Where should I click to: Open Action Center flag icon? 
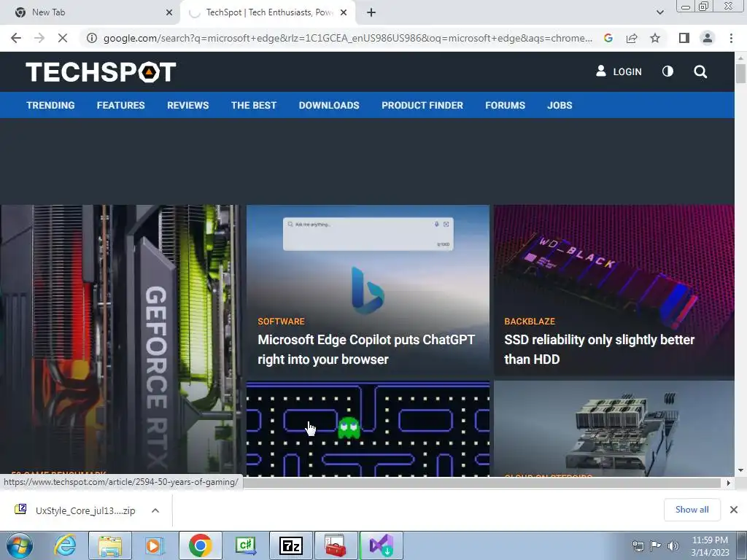click(x=656, y=546)
